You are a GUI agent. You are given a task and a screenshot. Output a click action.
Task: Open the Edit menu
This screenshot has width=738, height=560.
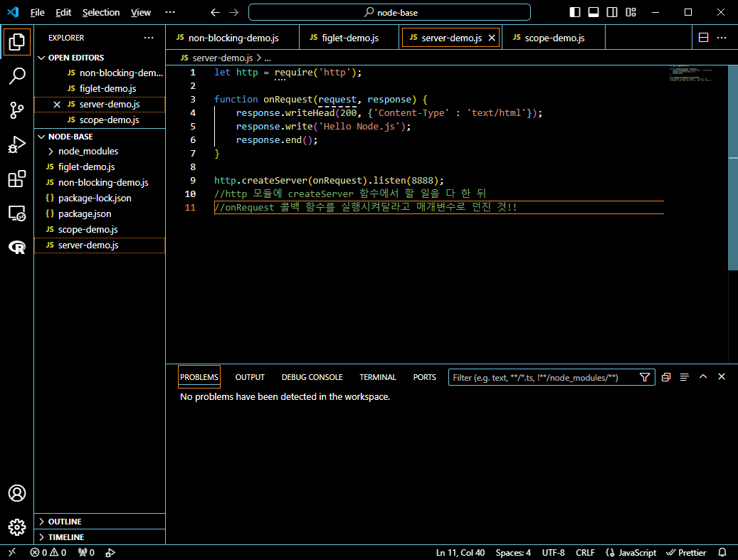click(63, 12)
